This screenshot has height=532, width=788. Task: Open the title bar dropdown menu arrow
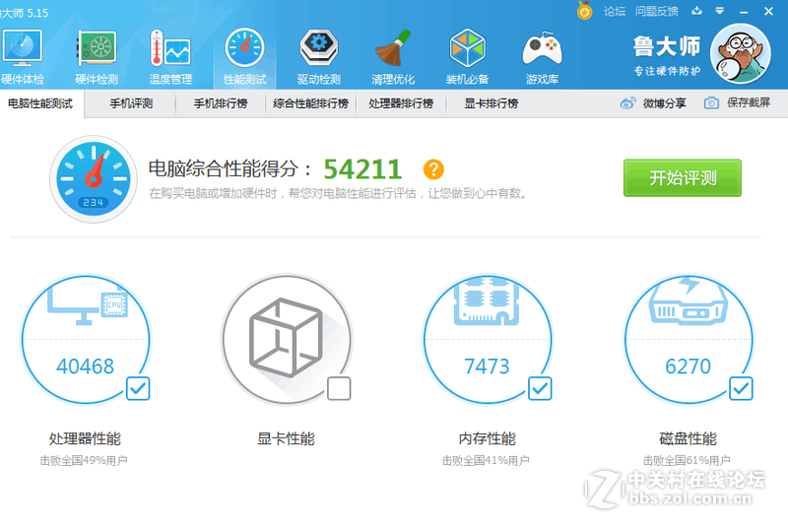pos(720,11)
